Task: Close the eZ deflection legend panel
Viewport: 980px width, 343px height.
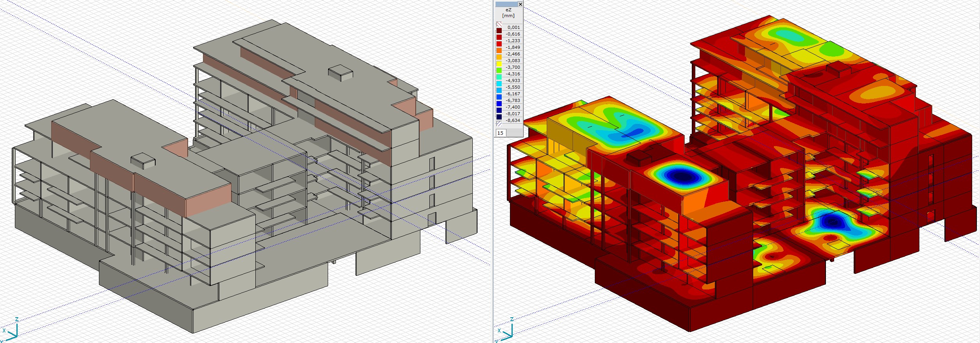Action: (x=520, y=4)
